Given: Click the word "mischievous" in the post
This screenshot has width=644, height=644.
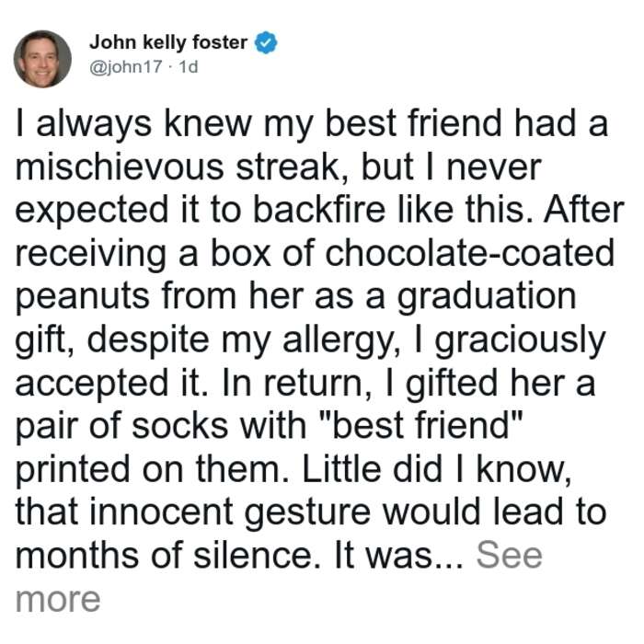Looking at the screenshot, I should pos(120,167).
